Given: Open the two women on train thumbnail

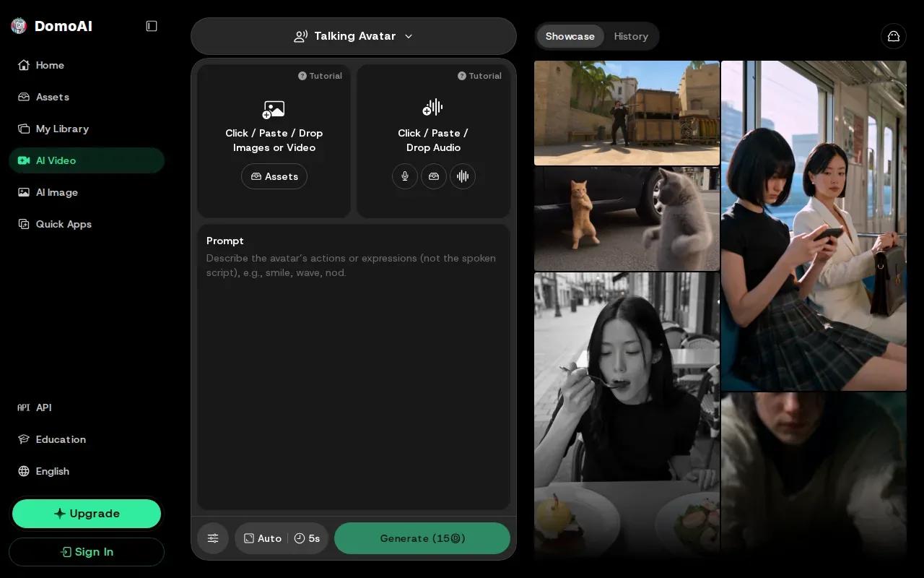Looking at the screenshot, I should (814, 225).
